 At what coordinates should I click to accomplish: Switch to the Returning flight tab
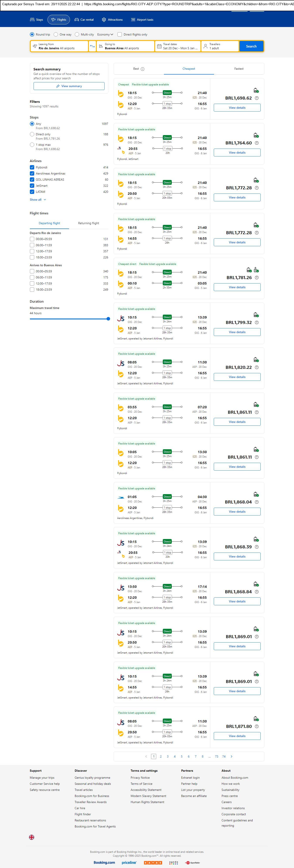point(88,223)
